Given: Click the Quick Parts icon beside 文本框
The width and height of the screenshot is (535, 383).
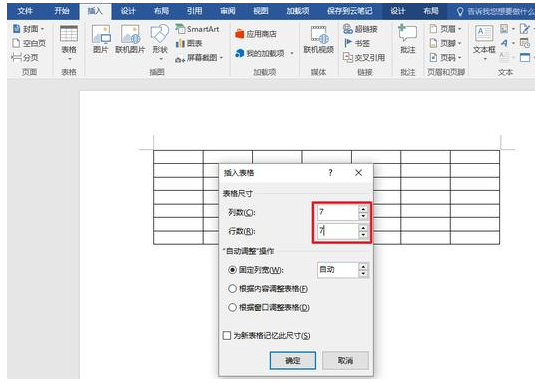Looking at the screenshot, I should [504, 29].
